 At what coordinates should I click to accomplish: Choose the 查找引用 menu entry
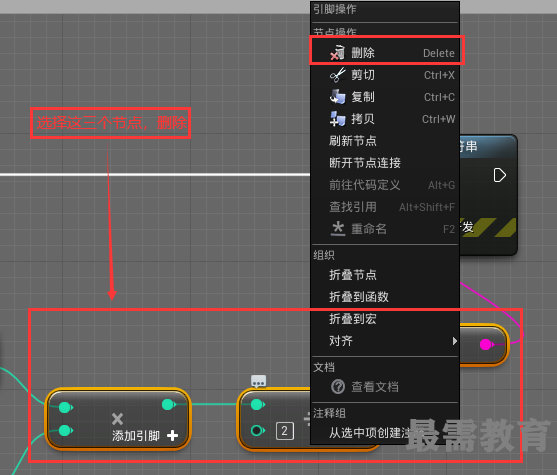(385, 207)
